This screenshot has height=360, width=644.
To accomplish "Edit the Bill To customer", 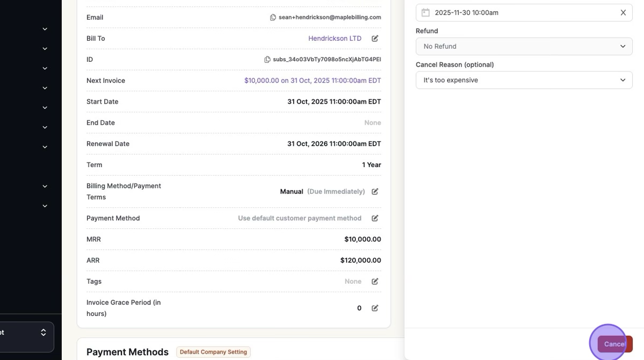I will [375, 38].
